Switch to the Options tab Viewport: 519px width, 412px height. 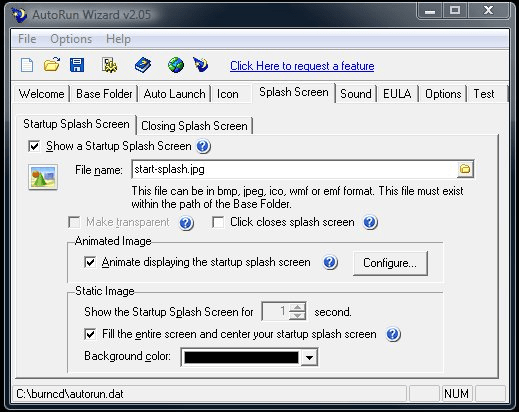click(x=443, y=94)
